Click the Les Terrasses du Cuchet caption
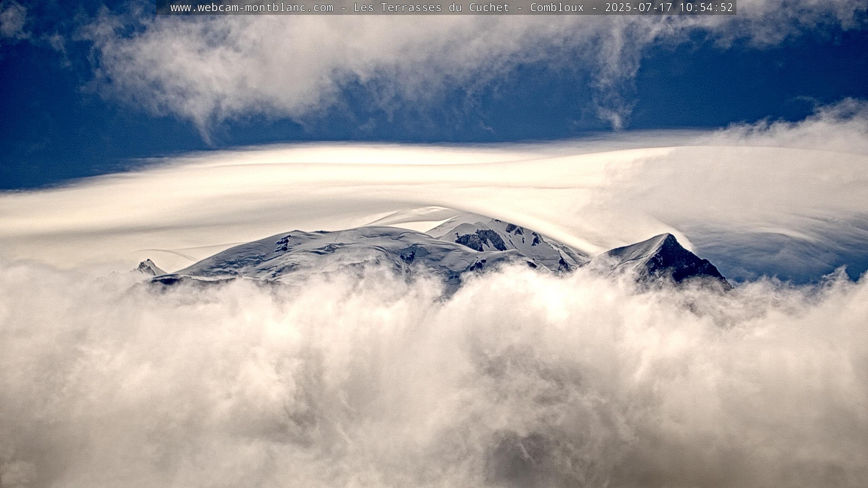Viewport: 868px width, 488px height. (432, 7)
